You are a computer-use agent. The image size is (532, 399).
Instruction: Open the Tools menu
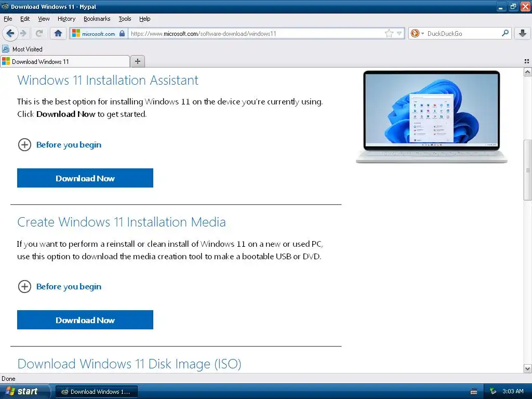pos(125,19)
